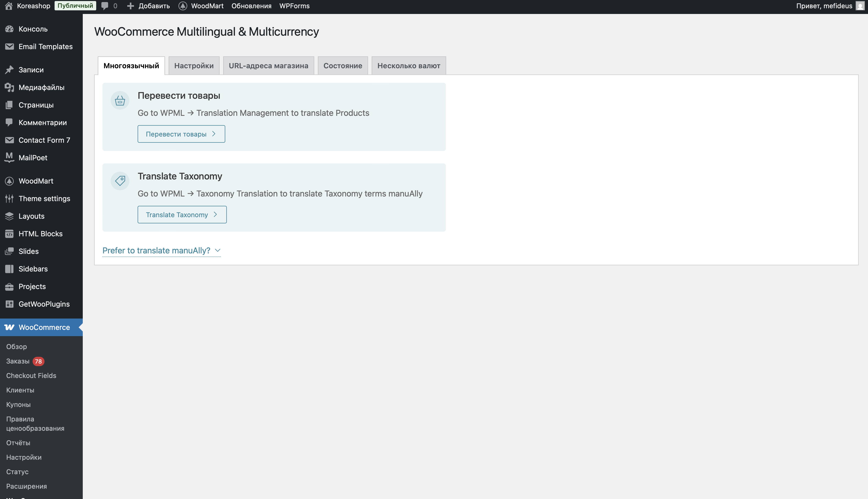Open the Добавить new content menu

pyautogui.click(x=148, y=6)
